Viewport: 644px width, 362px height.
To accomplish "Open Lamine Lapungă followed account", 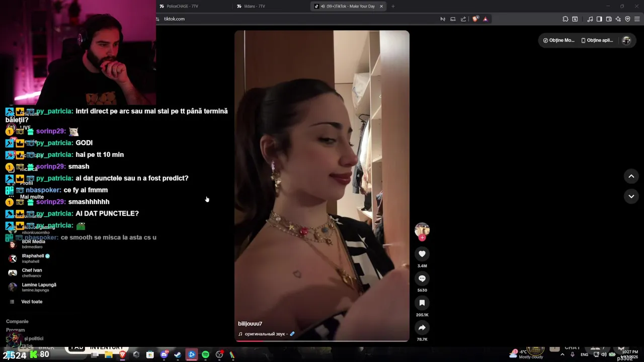I will 39,287.
